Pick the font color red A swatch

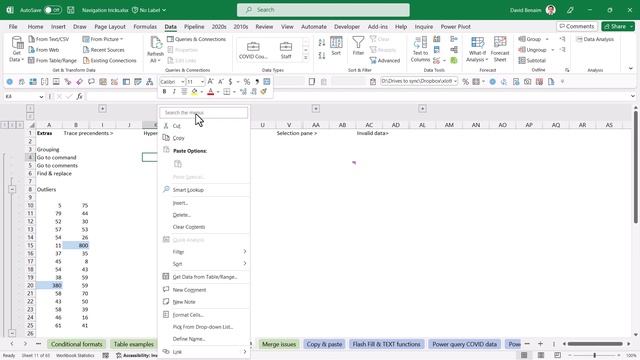[x=211, y=92]
